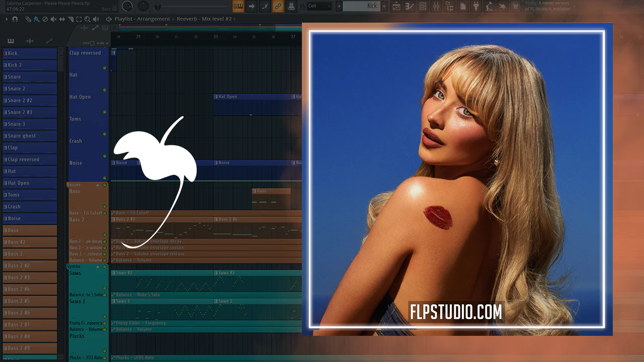The image size is (644, 362).
Task: Open pattern menu arrow left of Kick
Action: click(x=339, y=6)
